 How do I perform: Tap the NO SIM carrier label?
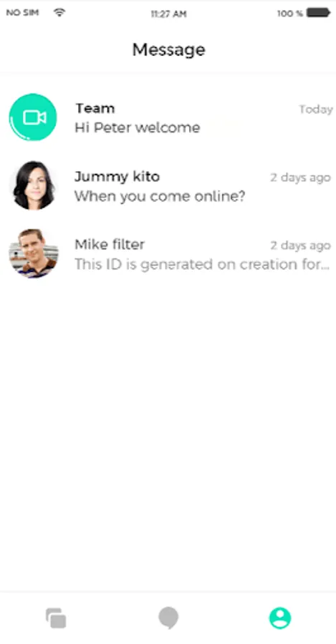22,13
